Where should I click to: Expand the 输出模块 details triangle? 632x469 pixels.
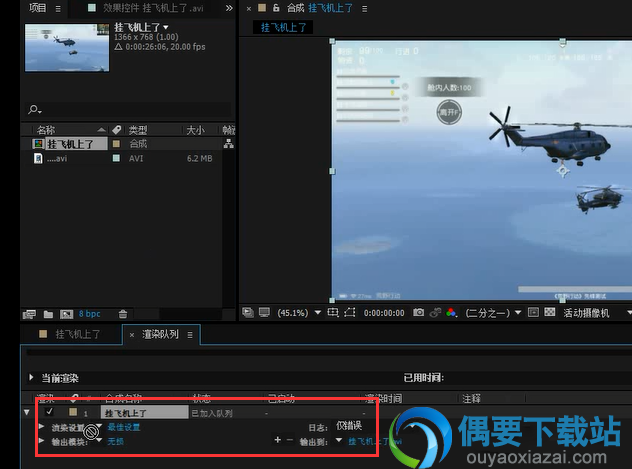[x=41, y=440]
